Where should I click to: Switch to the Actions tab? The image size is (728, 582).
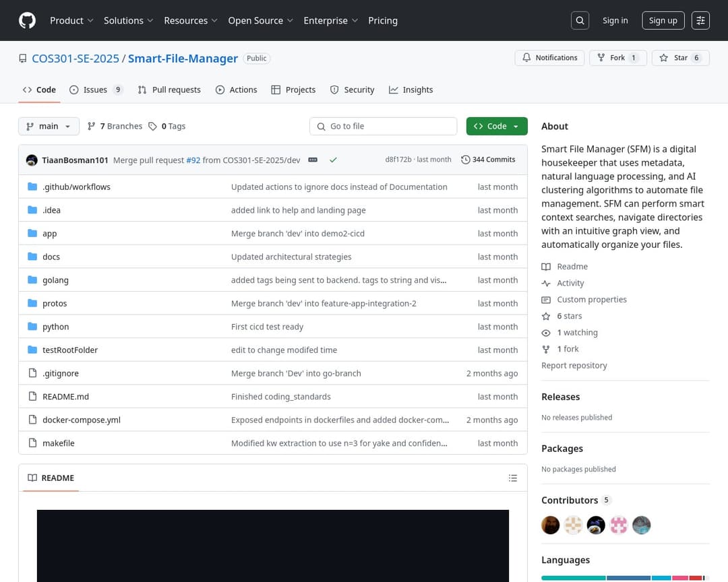coord(237,90)
